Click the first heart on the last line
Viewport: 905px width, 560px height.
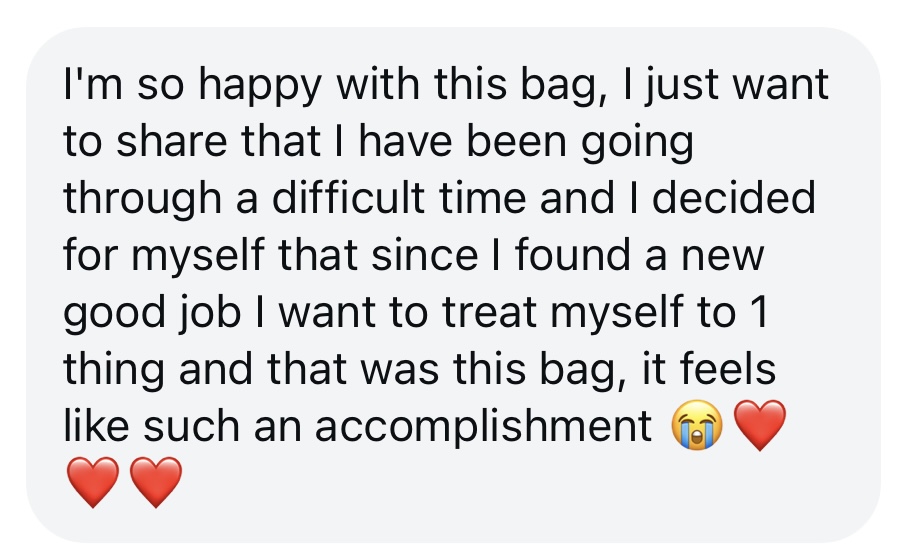pyautogui.click(x=93, y=483)
